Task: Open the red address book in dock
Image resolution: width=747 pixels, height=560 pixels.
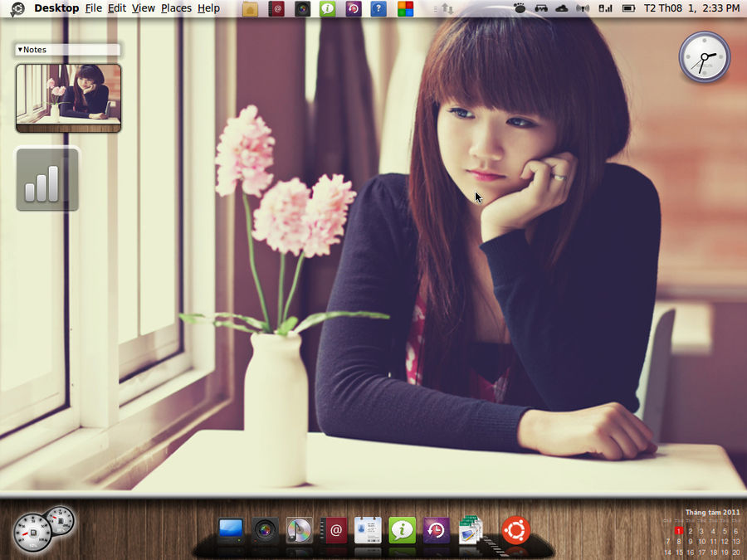Action: point(334,530)
